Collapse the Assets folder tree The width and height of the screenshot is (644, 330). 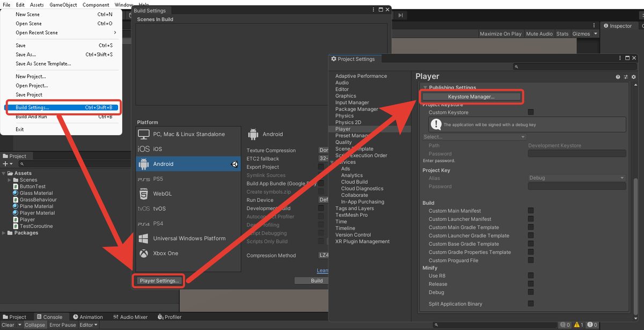click(4, 173)
